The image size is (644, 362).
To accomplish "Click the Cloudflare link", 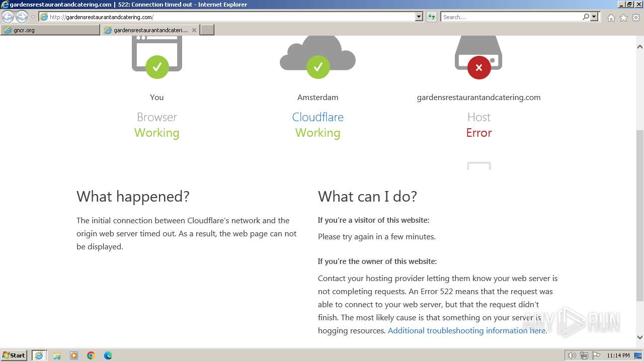I will [x=318, y=117].
